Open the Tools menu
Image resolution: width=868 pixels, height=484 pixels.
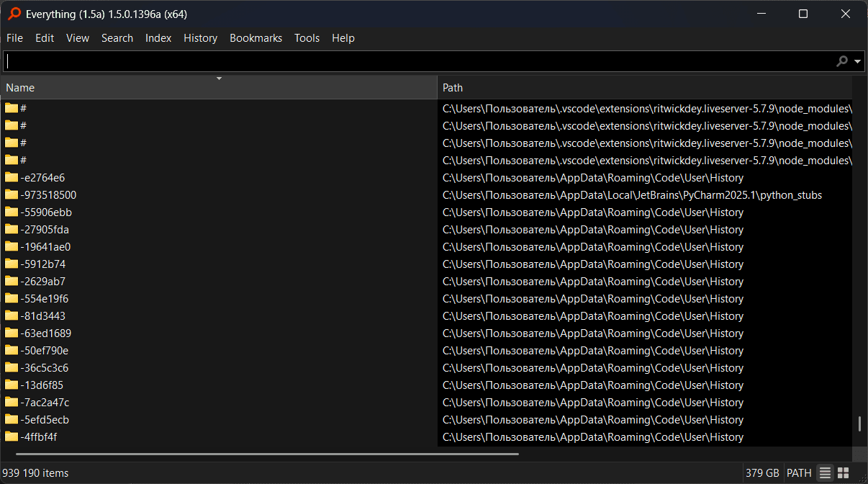tap(307, 38)
